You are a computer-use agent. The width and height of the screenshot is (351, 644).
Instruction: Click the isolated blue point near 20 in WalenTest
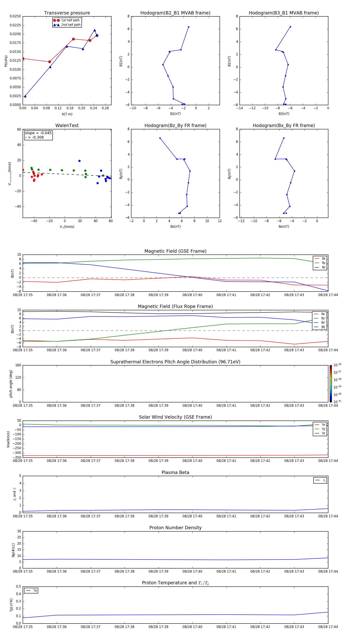point(79,161)
